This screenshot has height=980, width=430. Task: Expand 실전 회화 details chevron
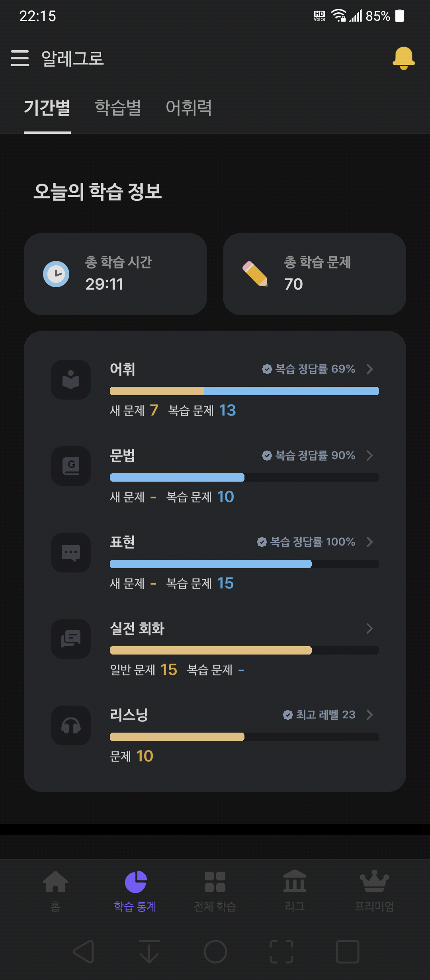coord(369,628)
